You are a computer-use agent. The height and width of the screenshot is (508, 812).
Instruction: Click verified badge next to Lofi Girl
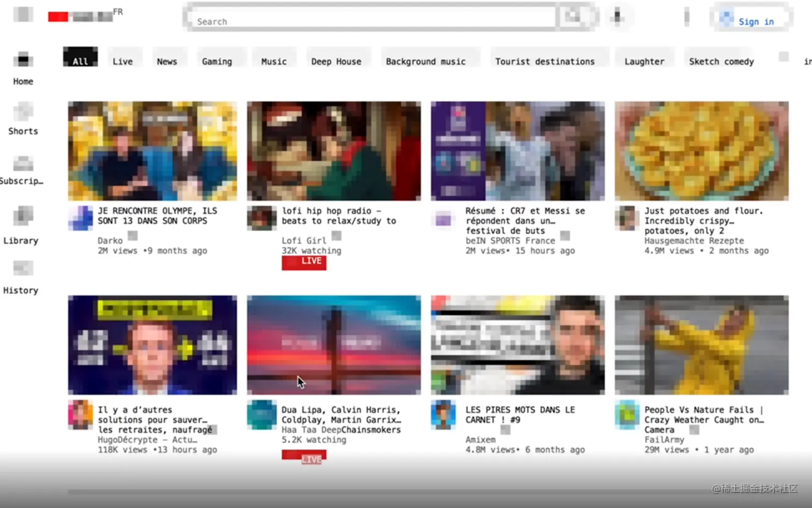[337, 235]
